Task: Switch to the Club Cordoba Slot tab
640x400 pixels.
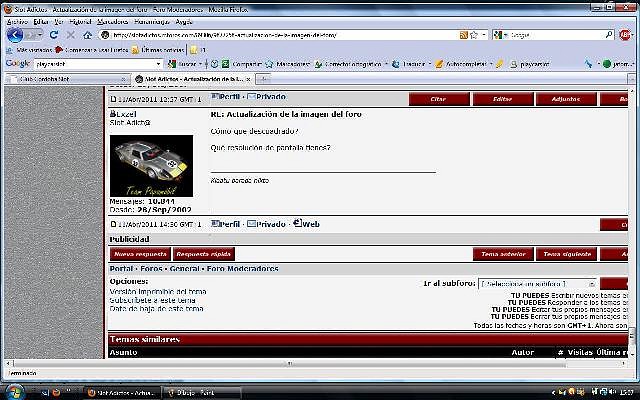Action: (67, 79)
